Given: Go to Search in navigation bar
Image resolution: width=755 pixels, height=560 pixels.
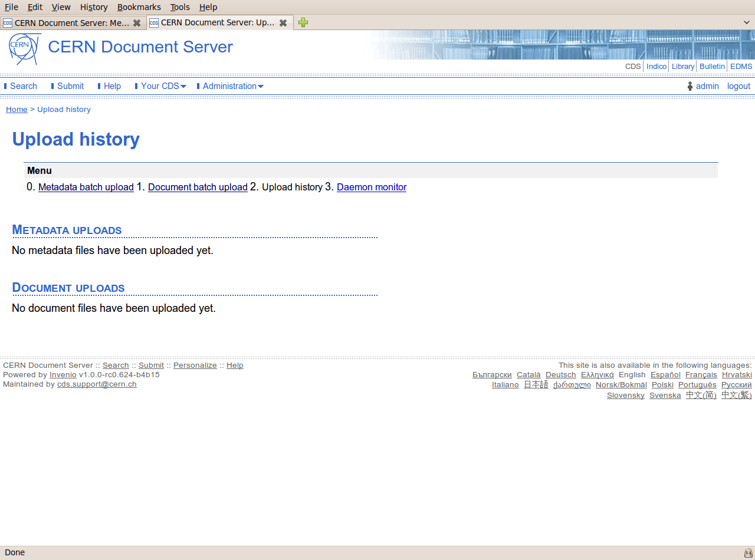Looking at the screenshot, I should [24, 86].
